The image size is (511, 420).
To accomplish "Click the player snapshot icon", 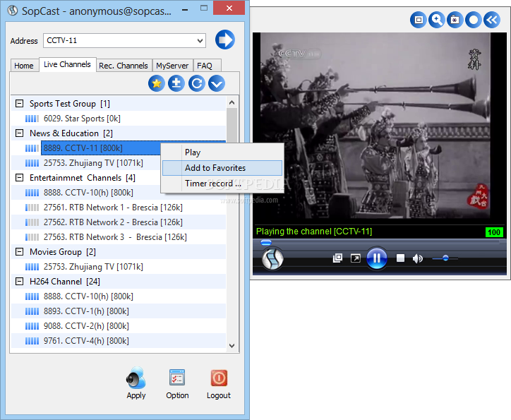I will tap(455, 20).
